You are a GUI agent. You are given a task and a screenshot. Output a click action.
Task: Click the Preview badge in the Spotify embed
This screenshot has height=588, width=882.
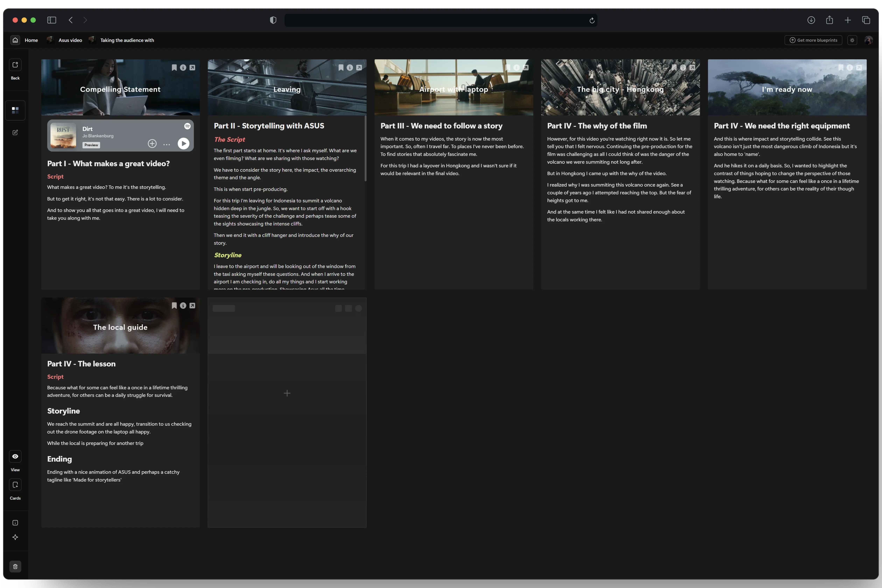click(x=91, y=145)
